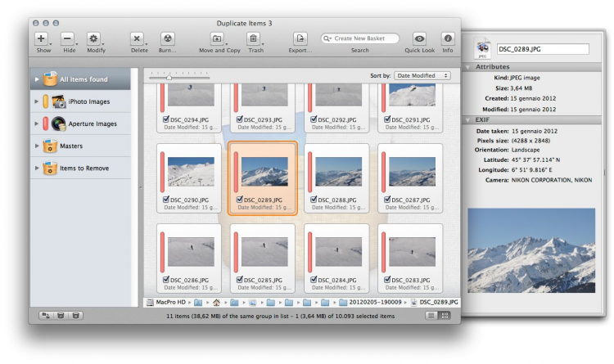Viewport: 614px width, 364px height.
Task: Select the Masters sidebar item
Action: tap(70, 146)
